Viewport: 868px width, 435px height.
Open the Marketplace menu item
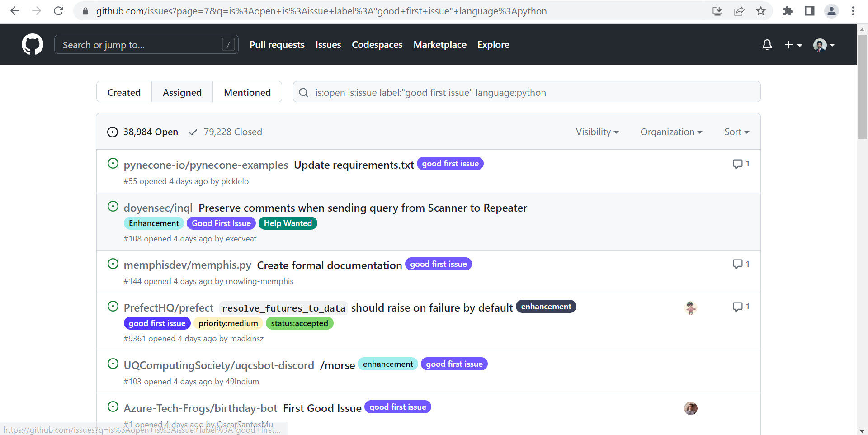pos(440,44)
